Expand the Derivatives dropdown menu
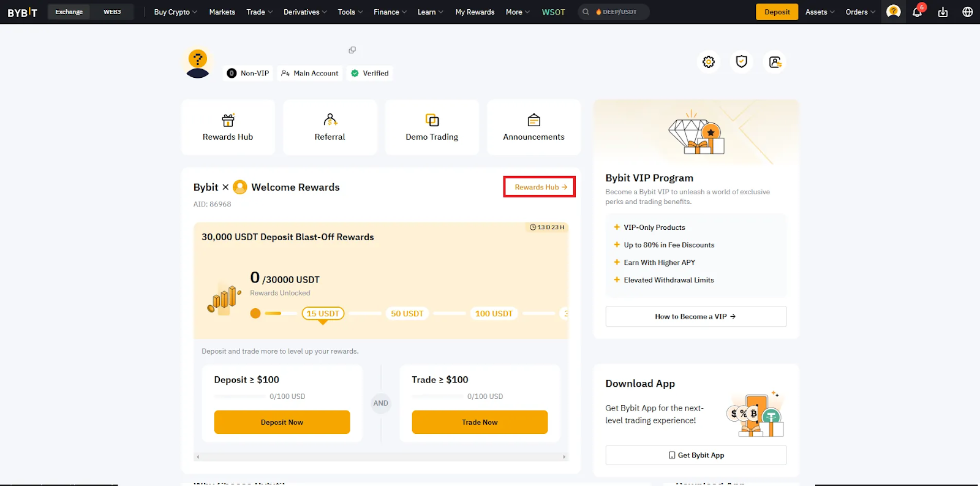Screen dimensions: 980x486 click(x=305, y=12)
